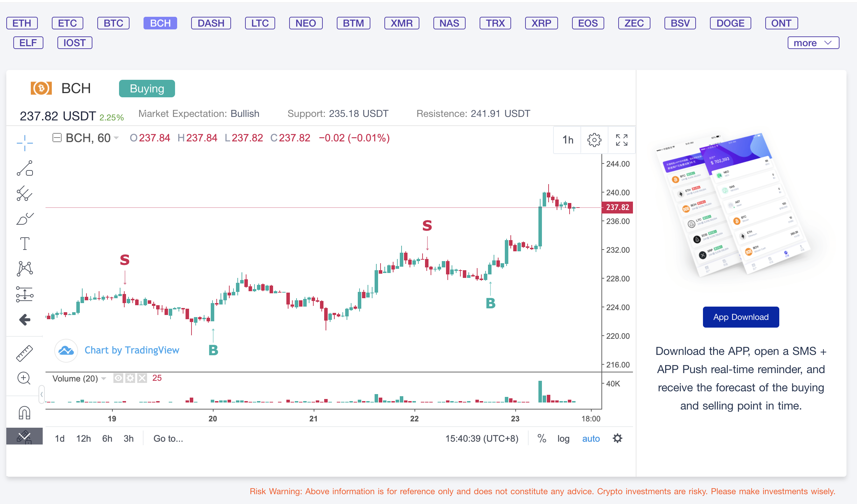Open the ONT coin chart
Image resolution: width=857 pixels, height=504 pixels.
pyautogui.click(x=781, y=23)
